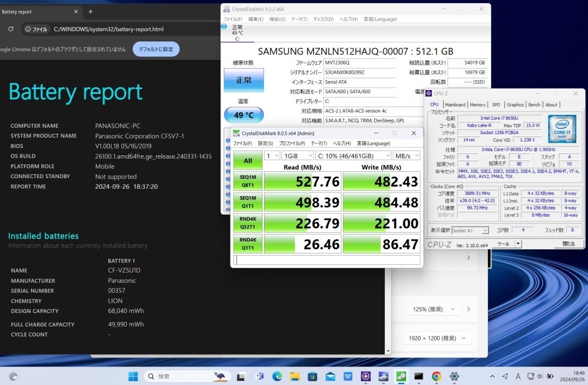Click the taskbar search box
Screen dimensions: 588x385
point(187,376)
